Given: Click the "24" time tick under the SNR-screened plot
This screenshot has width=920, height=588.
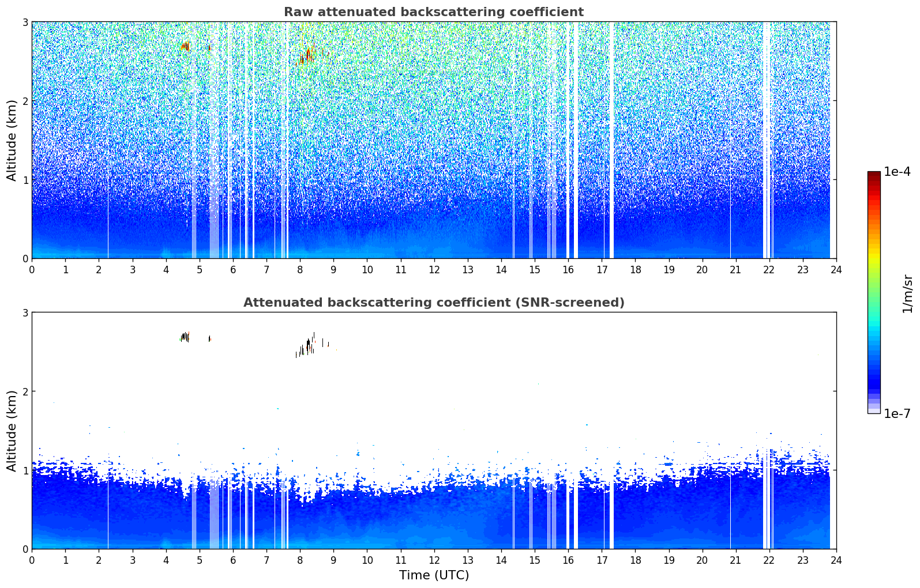Looking at the screenshot, I should [836, 560].
